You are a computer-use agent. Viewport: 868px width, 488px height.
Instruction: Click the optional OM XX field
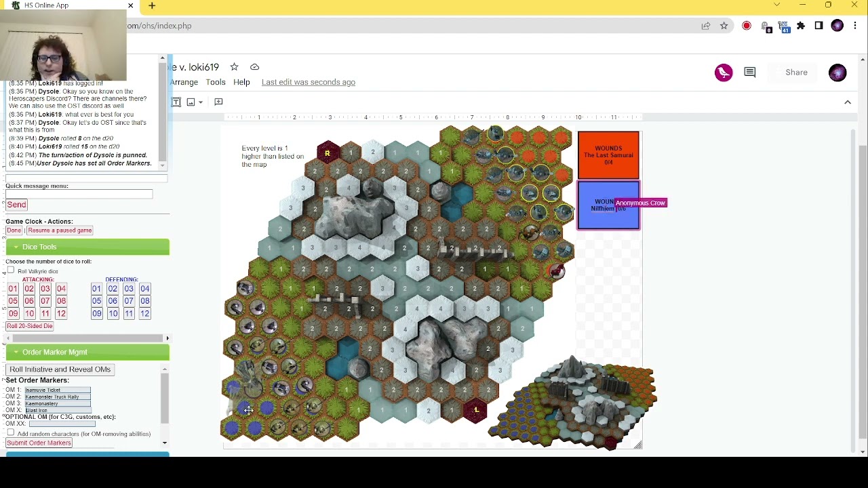click(62, 424)
